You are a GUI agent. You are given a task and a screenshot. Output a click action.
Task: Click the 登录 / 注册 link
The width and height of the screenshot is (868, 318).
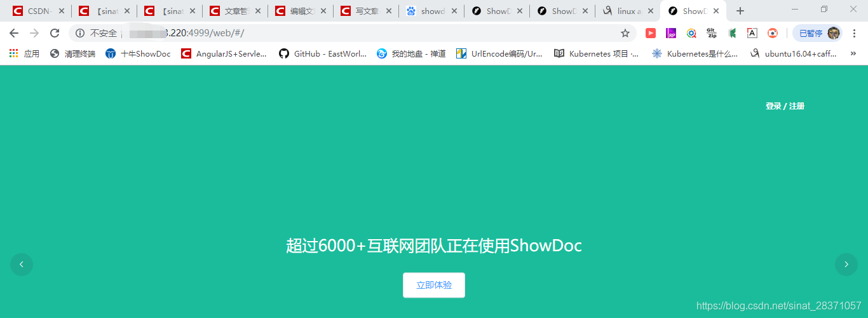click(x=785, y=106)
